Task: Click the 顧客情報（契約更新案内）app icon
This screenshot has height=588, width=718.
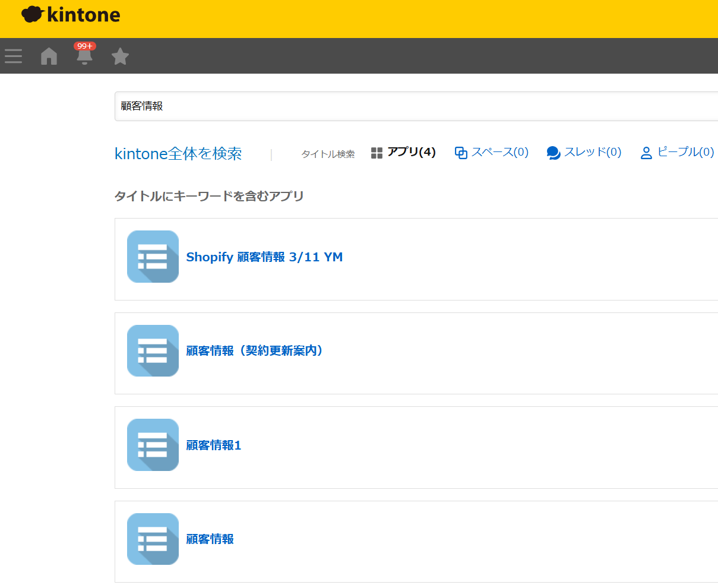Action: coord(153,350)
